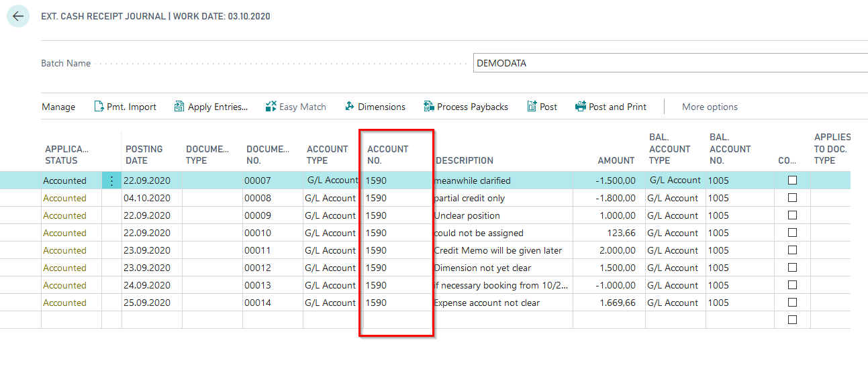Image resolution: width=868 pixels, height=367 pixels.
Task: Select the description cell 'partial credit only'
Action: [503, 198]
